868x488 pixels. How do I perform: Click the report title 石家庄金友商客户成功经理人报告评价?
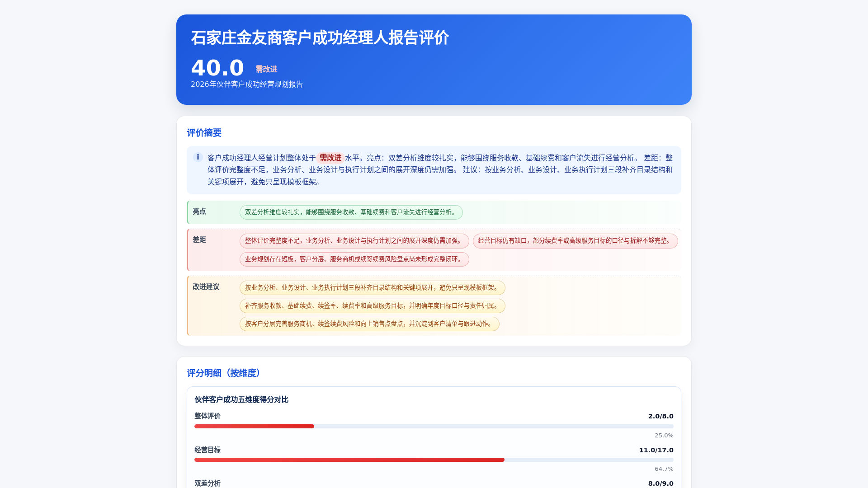(320, 38)
